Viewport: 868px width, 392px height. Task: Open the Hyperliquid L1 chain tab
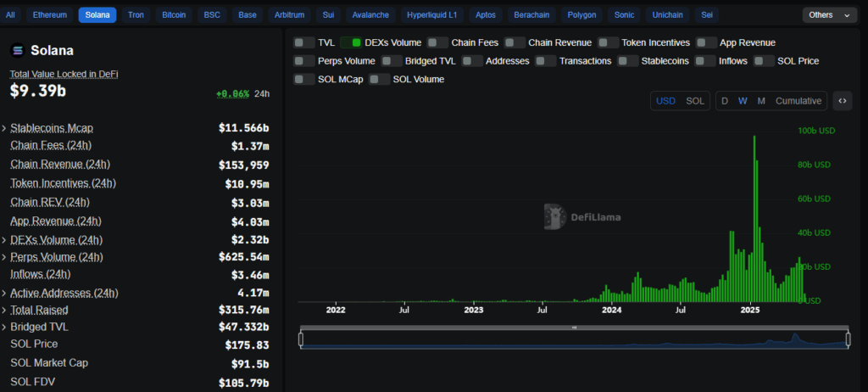431,15
